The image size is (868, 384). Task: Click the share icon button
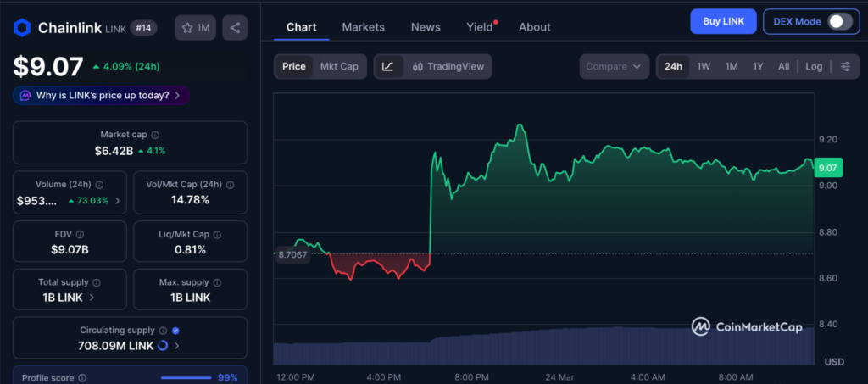pos(235,28)
